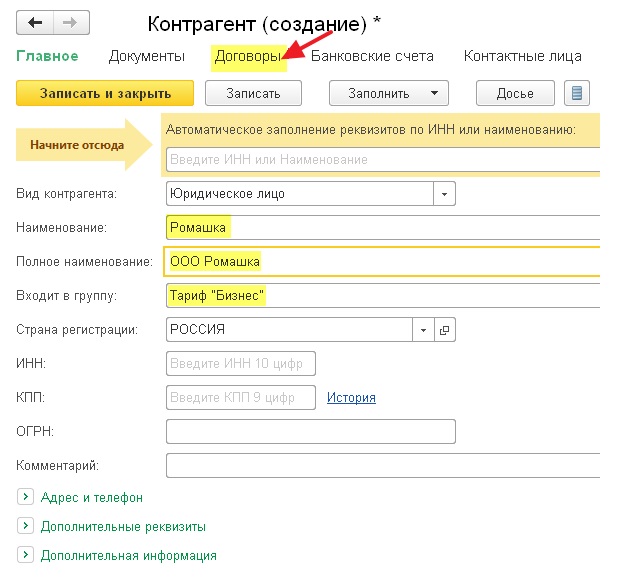Viewport: 618px width, 583px height.
Task: Click the ОГРН input field
Action: pos(311,432)
